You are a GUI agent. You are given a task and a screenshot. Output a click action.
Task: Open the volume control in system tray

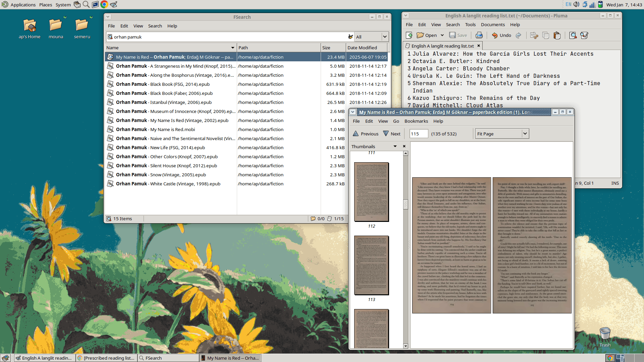pyautogui.click(x=576, y=4)
